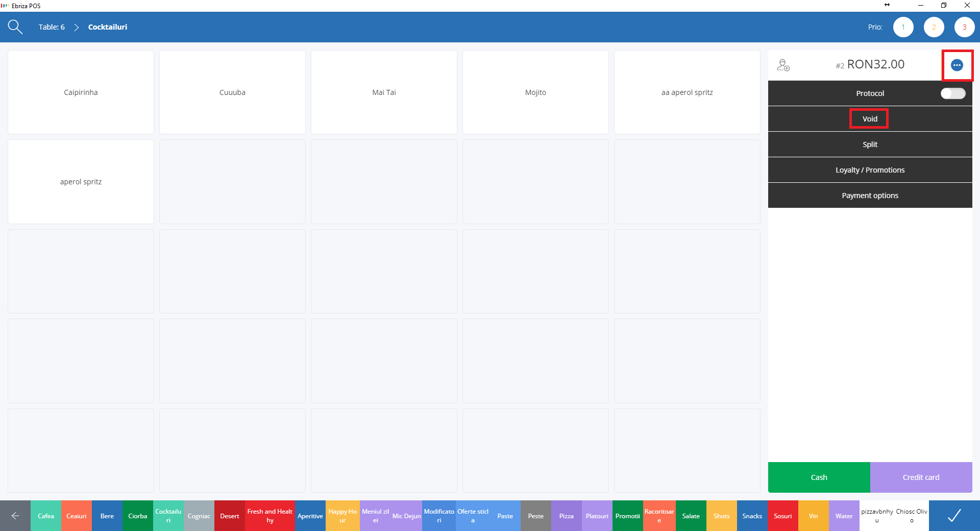This screenshot has height=531, width=980.
Task: Switch to Ceaiuri category
Action: coord(77,516)
